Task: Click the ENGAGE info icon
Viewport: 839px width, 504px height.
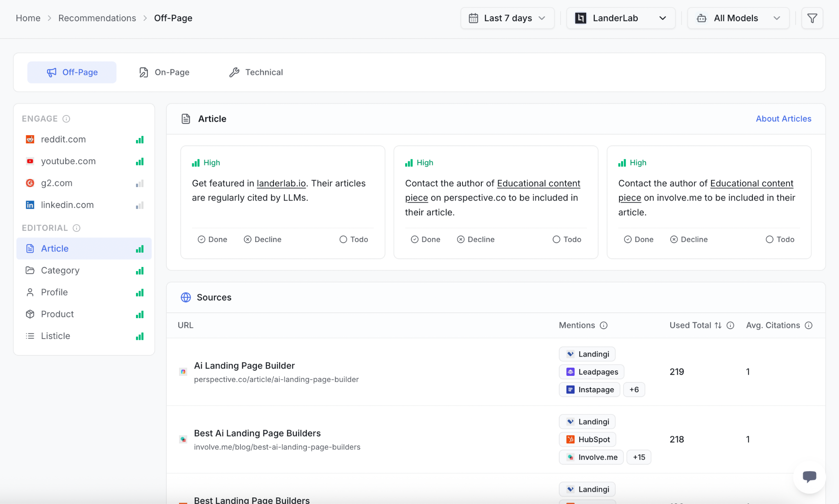Action: (x=66, y=119)
